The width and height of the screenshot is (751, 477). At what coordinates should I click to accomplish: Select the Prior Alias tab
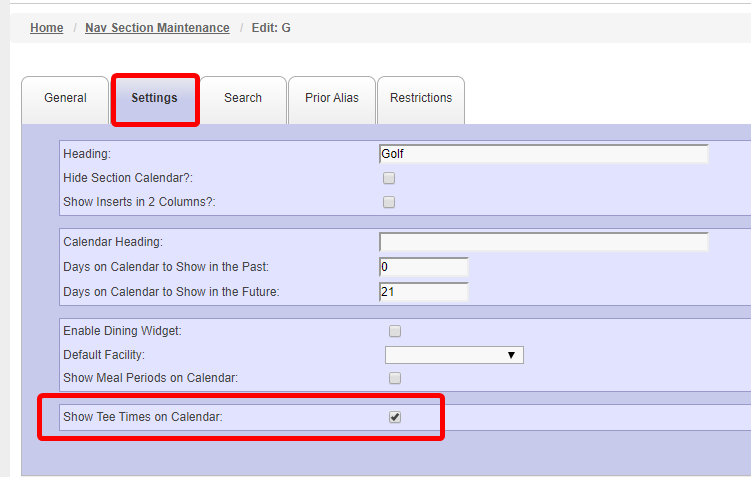pos(331,100)
